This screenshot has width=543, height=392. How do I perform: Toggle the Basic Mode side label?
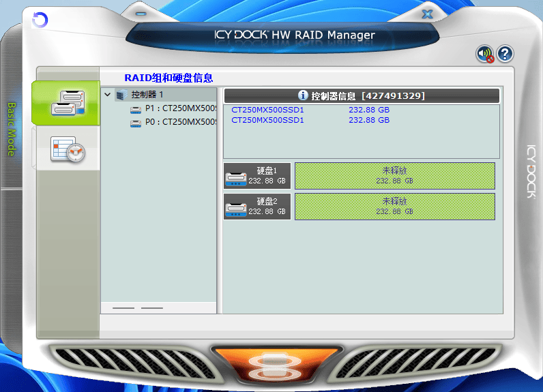[11, 130]
